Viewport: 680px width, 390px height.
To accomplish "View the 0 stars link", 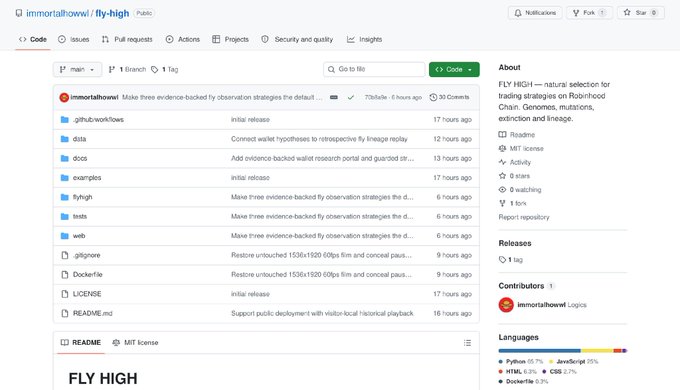I will 514,176.
